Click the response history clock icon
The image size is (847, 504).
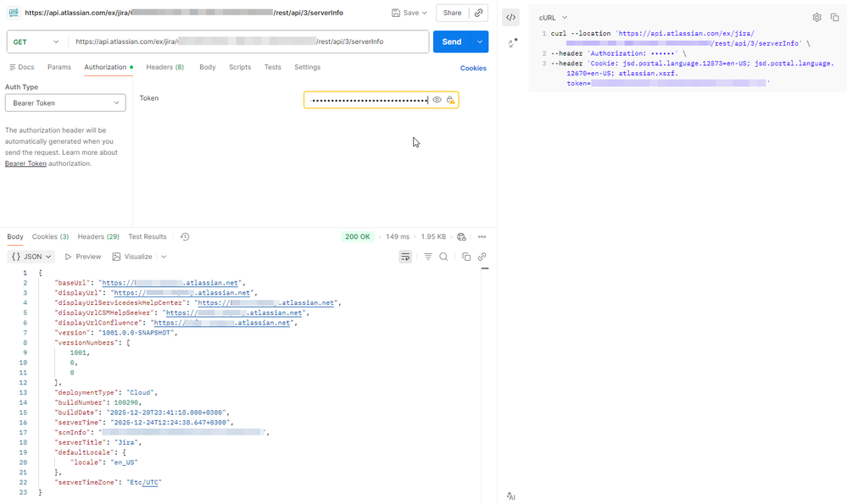click(x=185, y=236)
